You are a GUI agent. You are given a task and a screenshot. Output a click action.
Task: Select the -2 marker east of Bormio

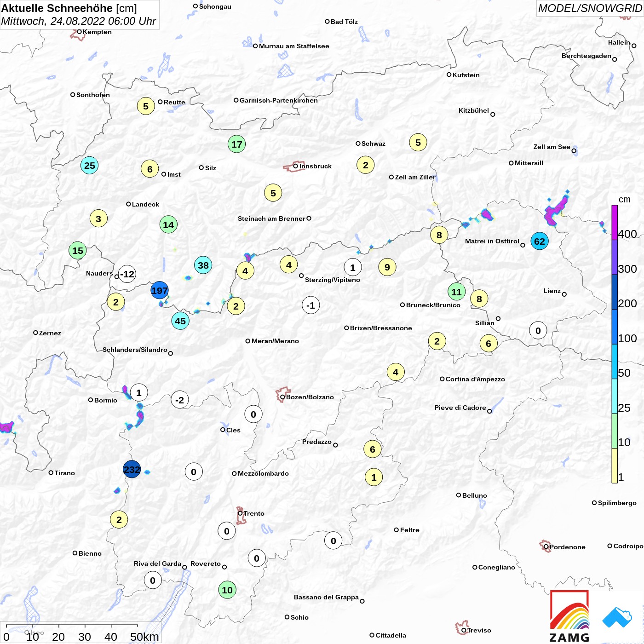(180, 400)
